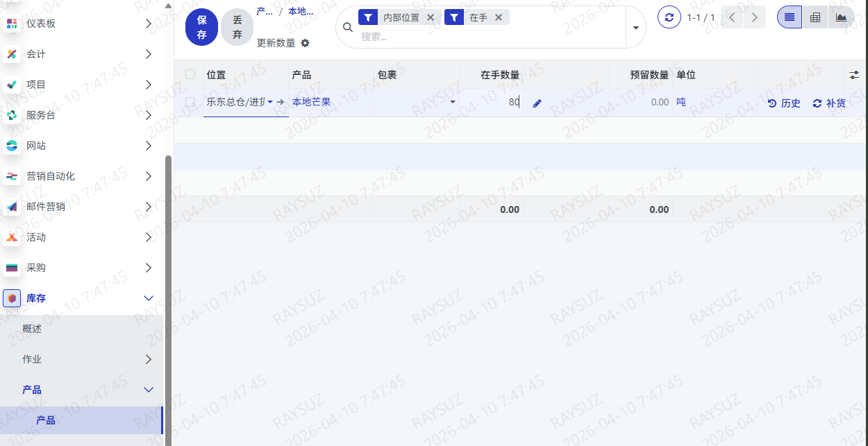Viewport: 868px width, 446px height.
Task: Collapse the 产品 submenu chevron
Action: (x=149, y=390)
